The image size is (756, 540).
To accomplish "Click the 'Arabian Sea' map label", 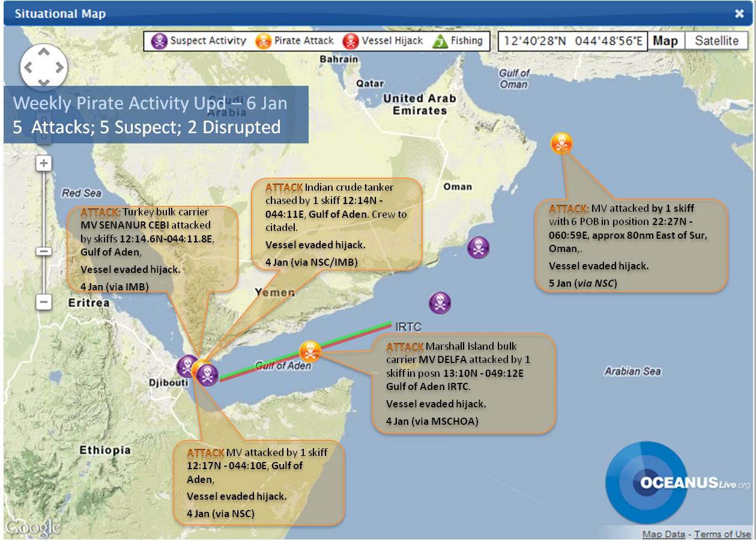I will (x=632, y=371).
